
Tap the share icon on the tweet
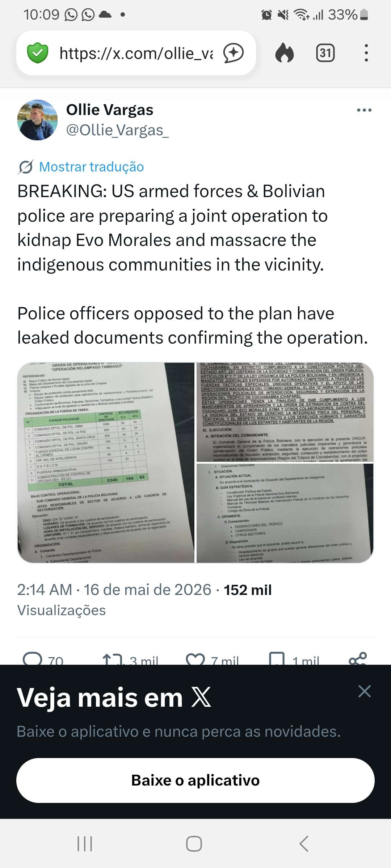click(x=358, y=659)
